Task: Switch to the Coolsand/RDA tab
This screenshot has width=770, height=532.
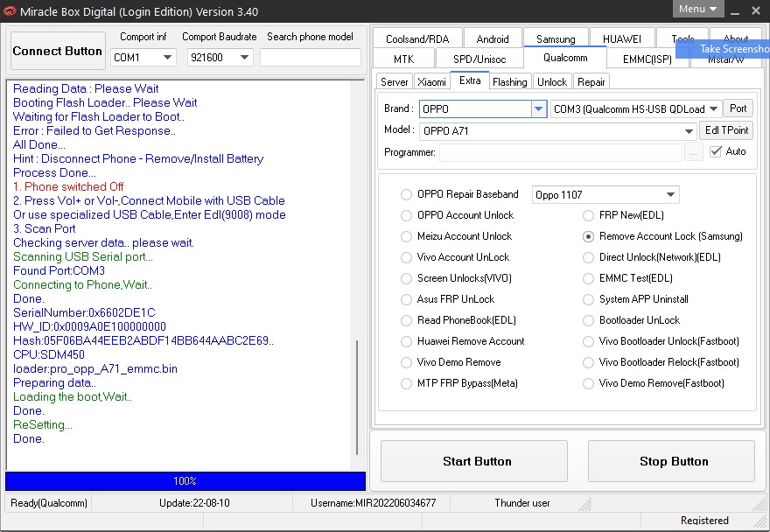Action: coord(417,38)
